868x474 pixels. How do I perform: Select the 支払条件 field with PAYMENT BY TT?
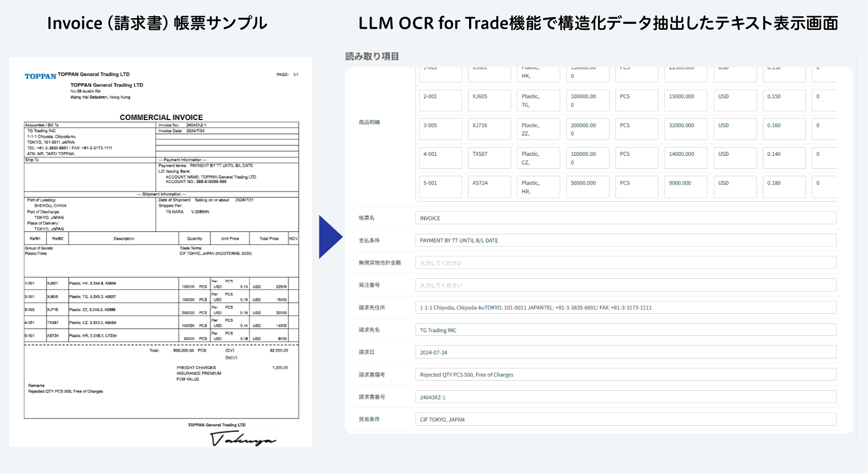pyautogui.click(x=625, y=240)
